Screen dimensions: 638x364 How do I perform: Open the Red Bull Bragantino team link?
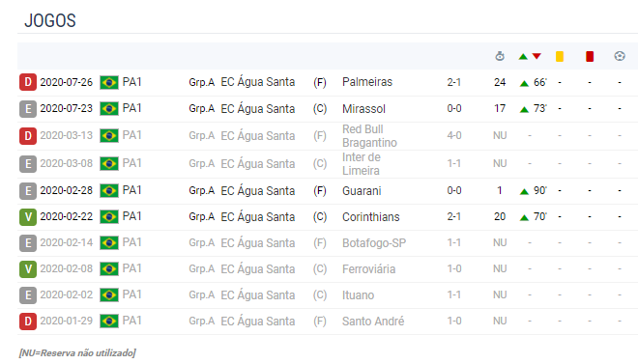click(x=369, y=136)
